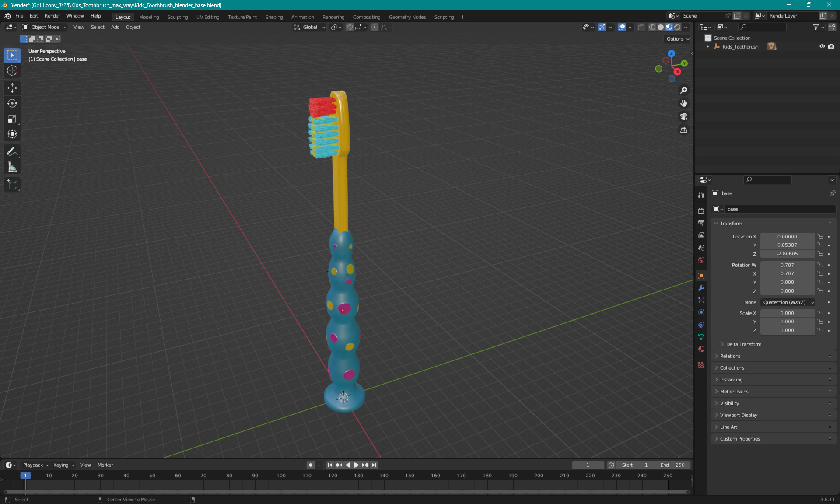Open the Output properties tab

[x=701, y=223]
